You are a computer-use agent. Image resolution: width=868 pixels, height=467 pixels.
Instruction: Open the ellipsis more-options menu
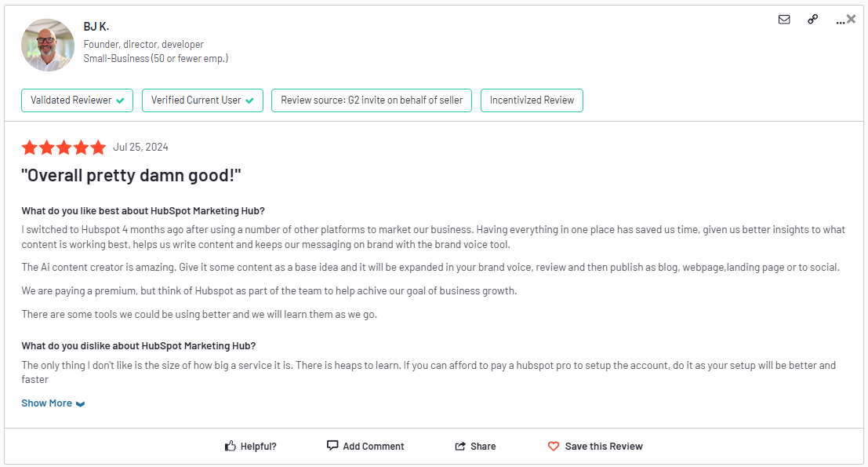839,21
